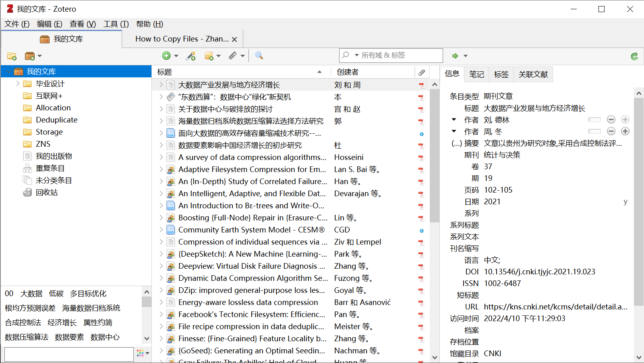The image size is (644, 363).
Task: Filter by the 合成控制法 tag
Action: (x=23, y=323)
